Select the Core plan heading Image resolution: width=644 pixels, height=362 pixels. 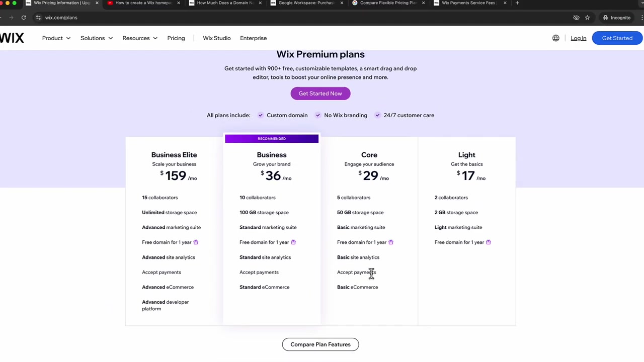(369, 155)
